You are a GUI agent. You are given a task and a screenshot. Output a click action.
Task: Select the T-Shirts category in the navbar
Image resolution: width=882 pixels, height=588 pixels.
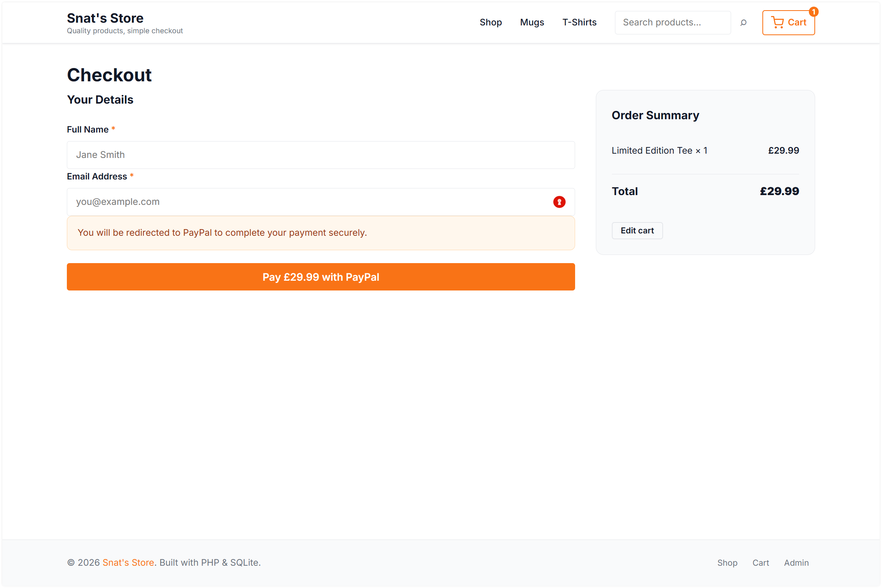pos(579,22)
